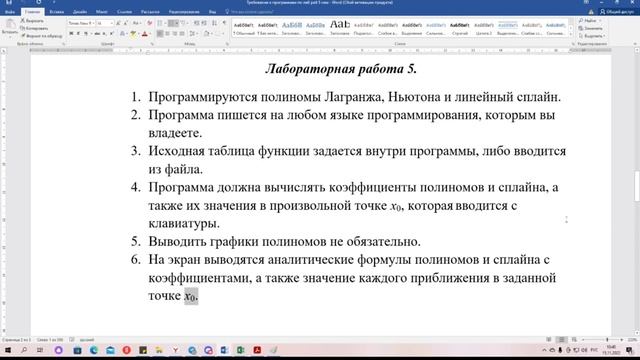640x360 pixels.
Task: Toggle Superscript formatting
Action: click(111, 34)
